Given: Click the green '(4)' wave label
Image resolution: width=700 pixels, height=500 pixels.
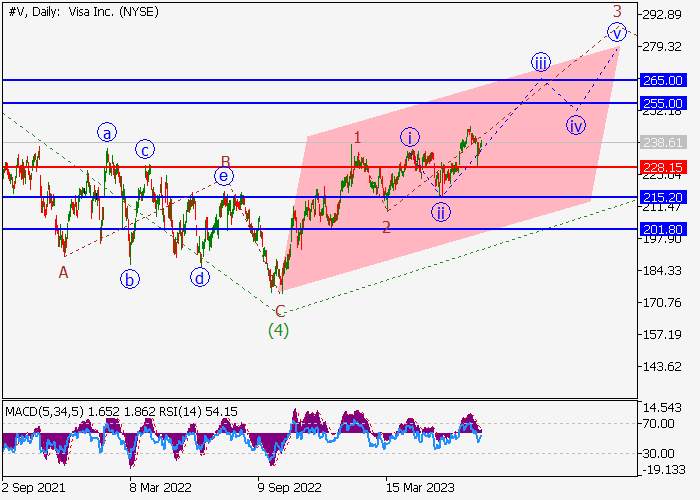Looking at the screenshot, I should 279,330.
